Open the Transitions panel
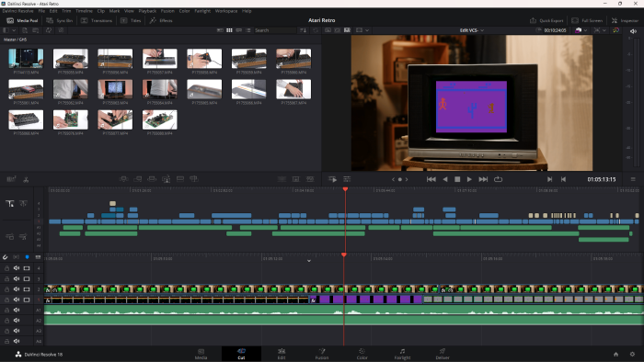The height and width of the screenshot is (362, 644). (x=97, y=20)
